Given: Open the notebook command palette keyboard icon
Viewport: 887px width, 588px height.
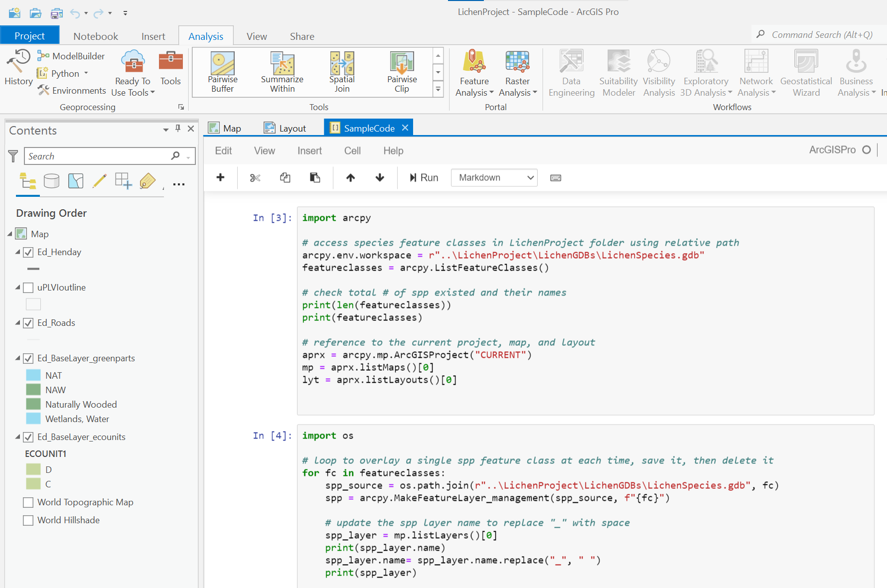Looking at the screenshot, I should (556, 178).
